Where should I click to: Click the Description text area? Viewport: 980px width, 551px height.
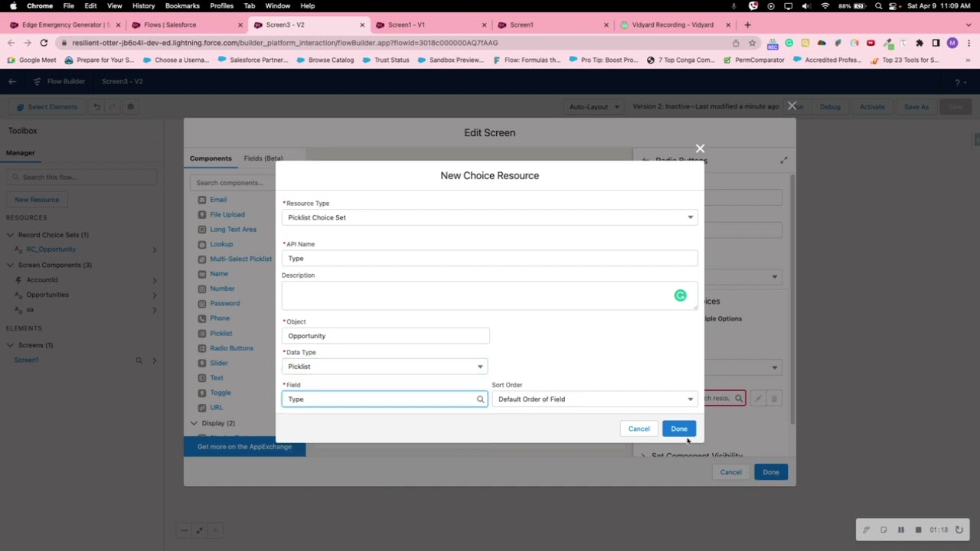pos(489,295)
